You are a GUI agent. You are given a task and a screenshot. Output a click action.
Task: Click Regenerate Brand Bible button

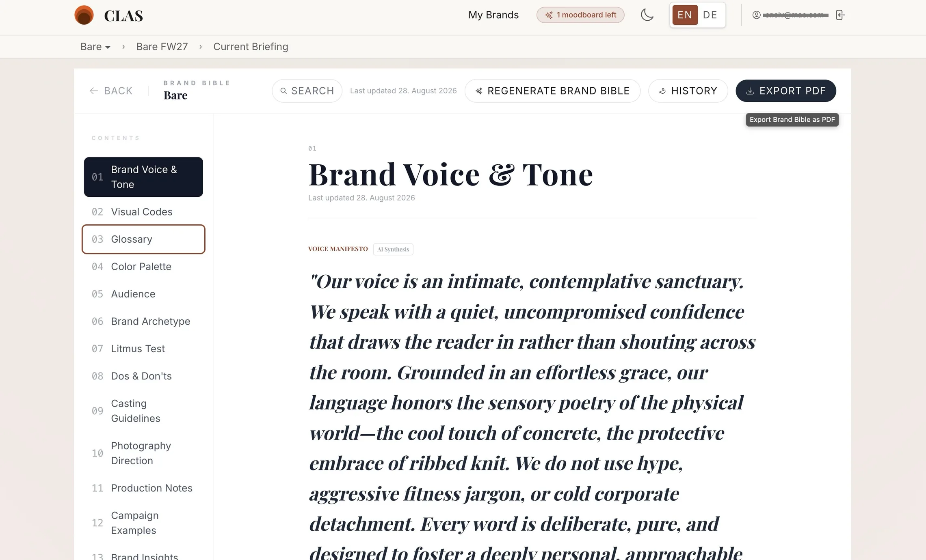pos(552,91)
